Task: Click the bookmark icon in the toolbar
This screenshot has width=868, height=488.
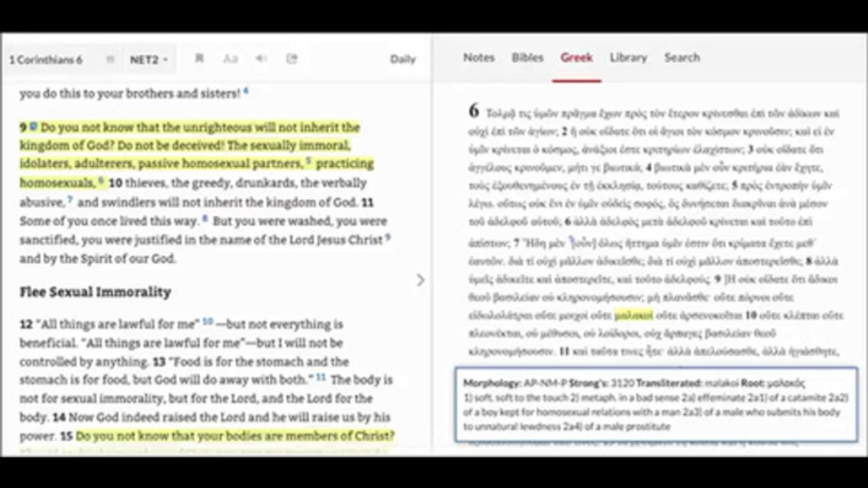Action: (x=199, y=59)
